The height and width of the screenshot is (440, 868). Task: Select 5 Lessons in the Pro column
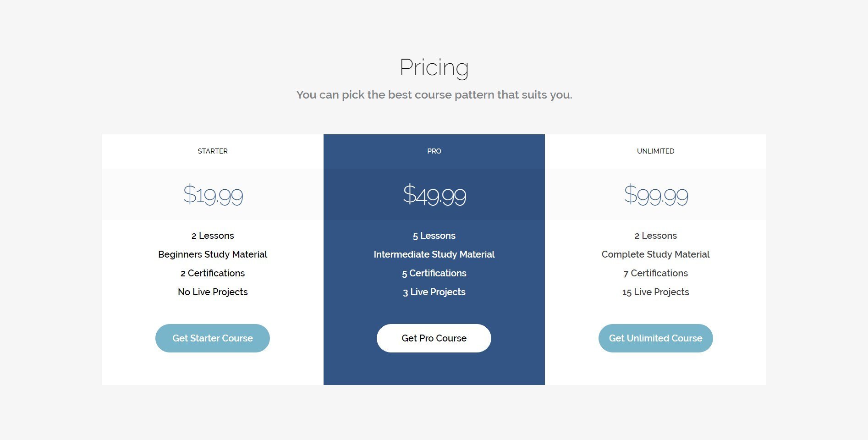[x=434, y=236]
